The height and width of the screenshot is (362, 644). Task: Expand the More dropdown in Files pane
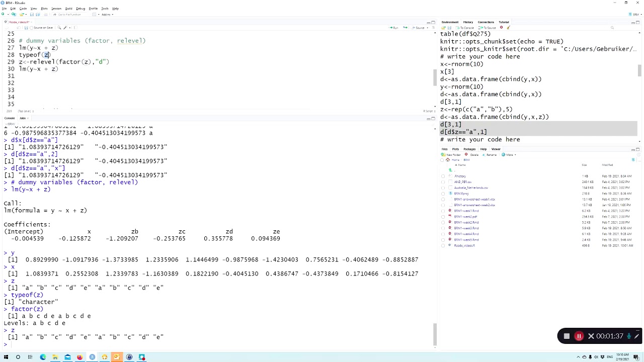tap(509, 155)
